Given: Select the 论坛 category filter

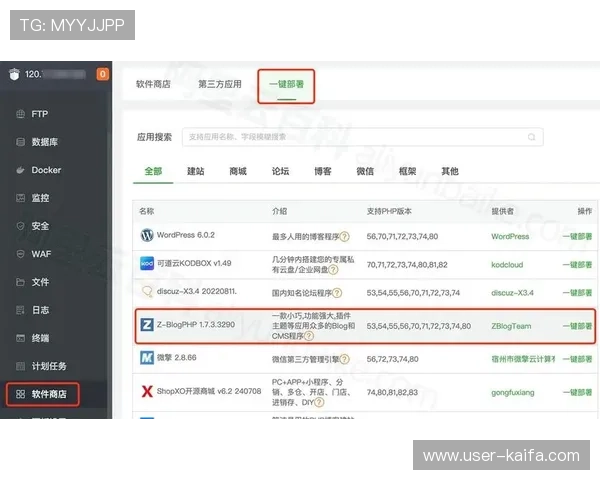Looking at the screenshot, I should 280,171.
